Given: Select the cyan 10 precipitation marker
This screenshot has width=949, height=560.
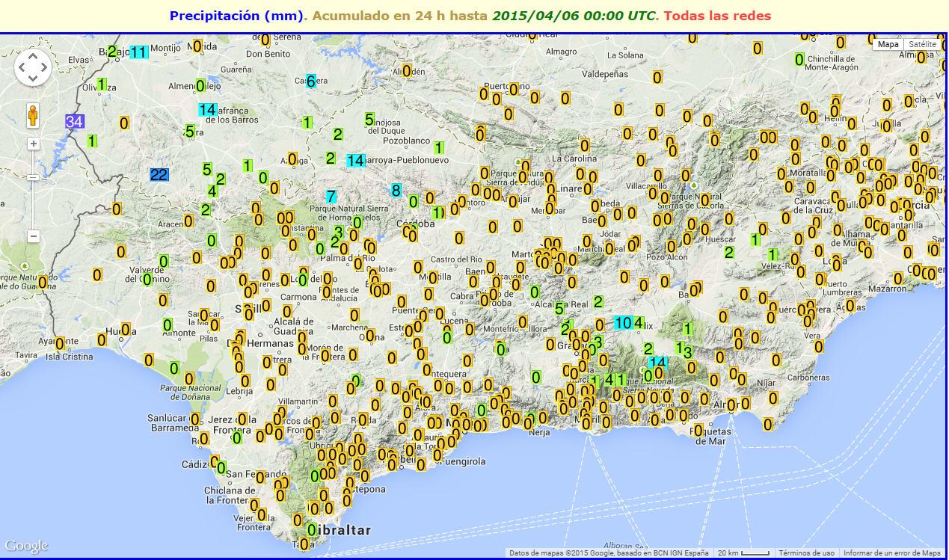Looking at the screenshot, I should (622, 323).
